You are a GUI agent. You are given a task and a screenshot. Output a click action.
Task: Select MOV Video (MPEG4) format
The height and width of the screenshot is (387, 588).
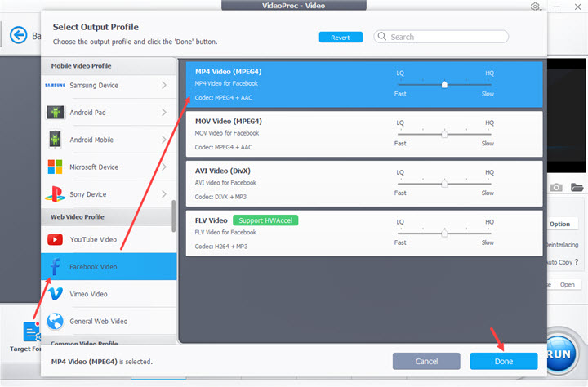364,134
